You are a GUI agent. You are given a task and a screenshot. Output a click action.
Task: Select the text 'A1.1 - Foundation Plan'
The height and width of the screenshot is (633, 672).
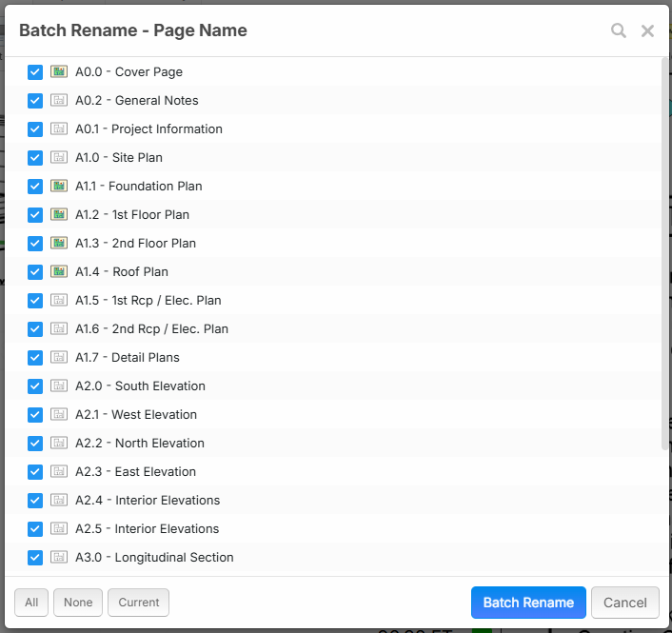tap(139, 186)
